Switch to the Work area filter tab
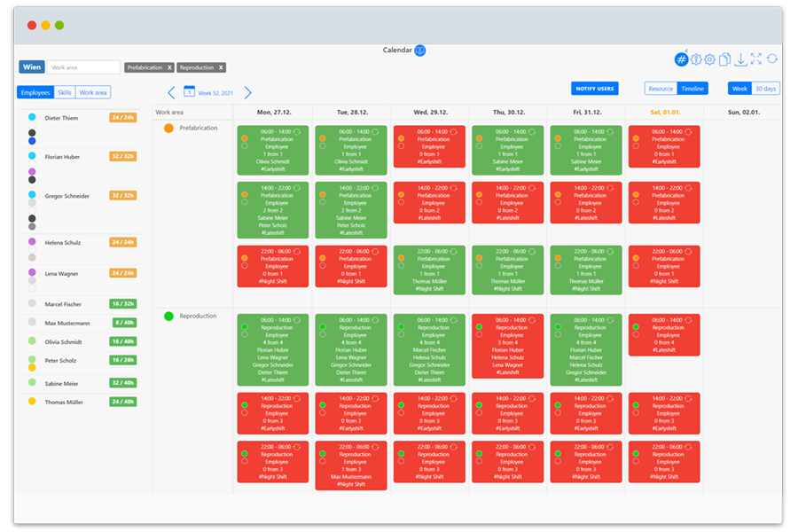This screenshot has height=532, width=798. point(95,92)
